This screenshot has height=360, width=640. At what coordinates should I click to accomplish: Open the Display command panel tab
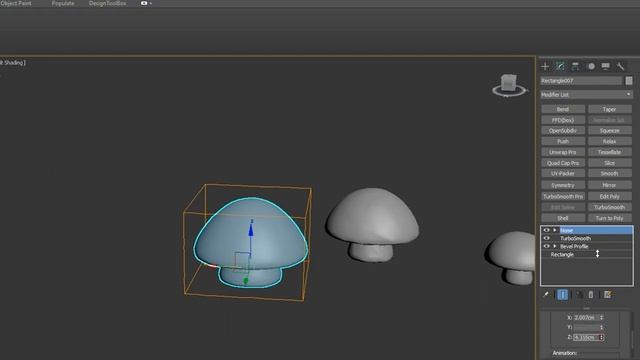tap(606, 66)
